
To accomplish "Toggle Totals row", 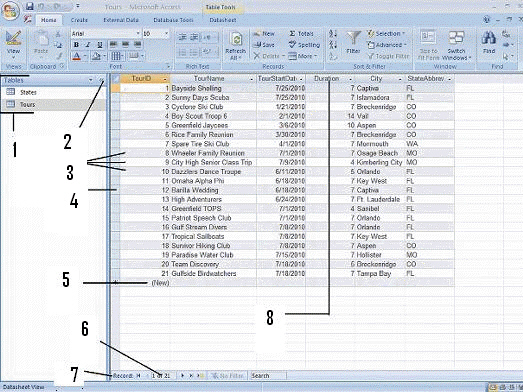I will point(301,34).
